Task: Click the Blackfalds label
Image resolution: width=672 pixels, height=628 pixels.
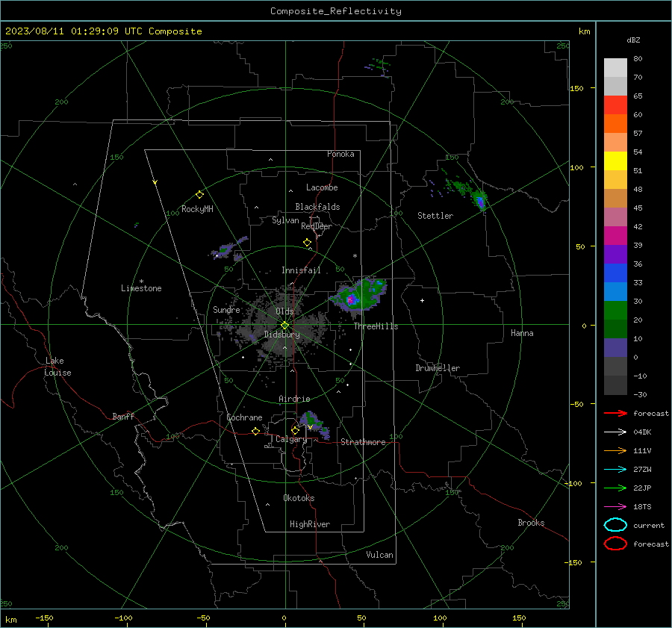Action: point(317,207)
